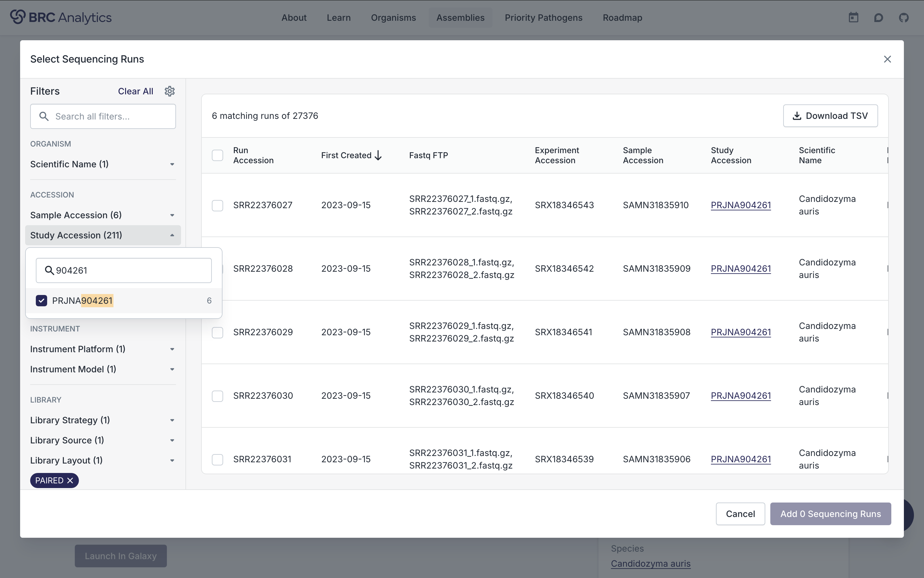Uncheck the PRJNA904261 study filter
This screenshot has width=924, height=578.
click(x=41, y=300)
